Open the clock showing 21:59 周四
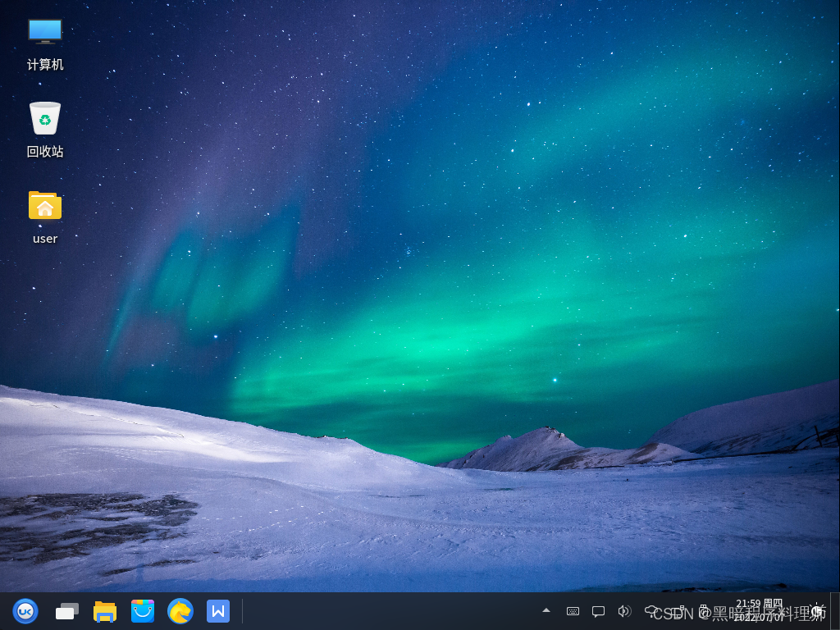 [x=759, y=610]
